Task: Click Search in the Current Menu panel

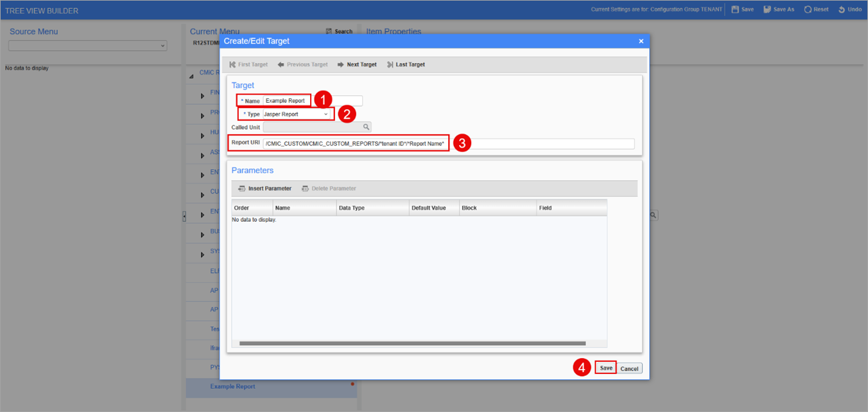Action: (x=339, y=31)
